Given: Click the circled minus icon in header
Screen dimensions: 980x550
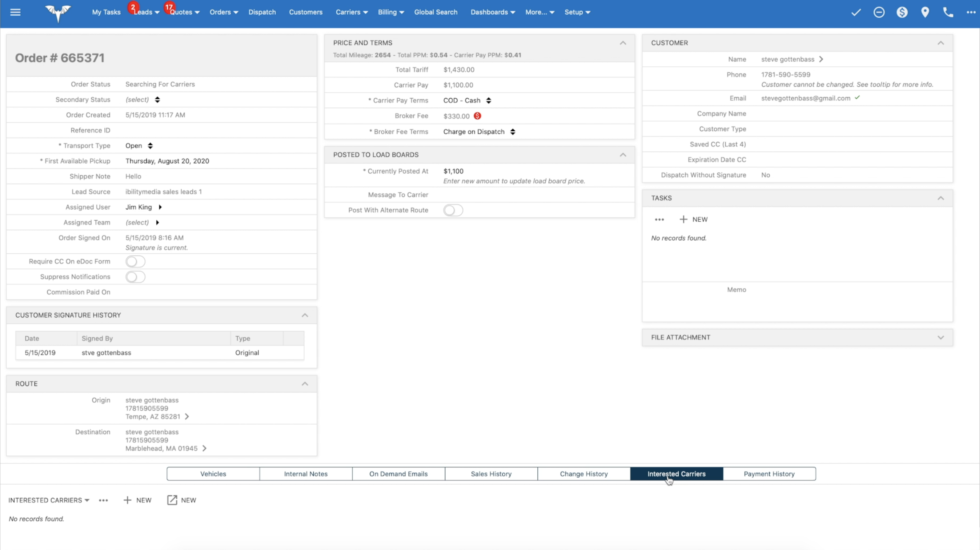Looking at the screenshot, I should click(x=879, y=12).
